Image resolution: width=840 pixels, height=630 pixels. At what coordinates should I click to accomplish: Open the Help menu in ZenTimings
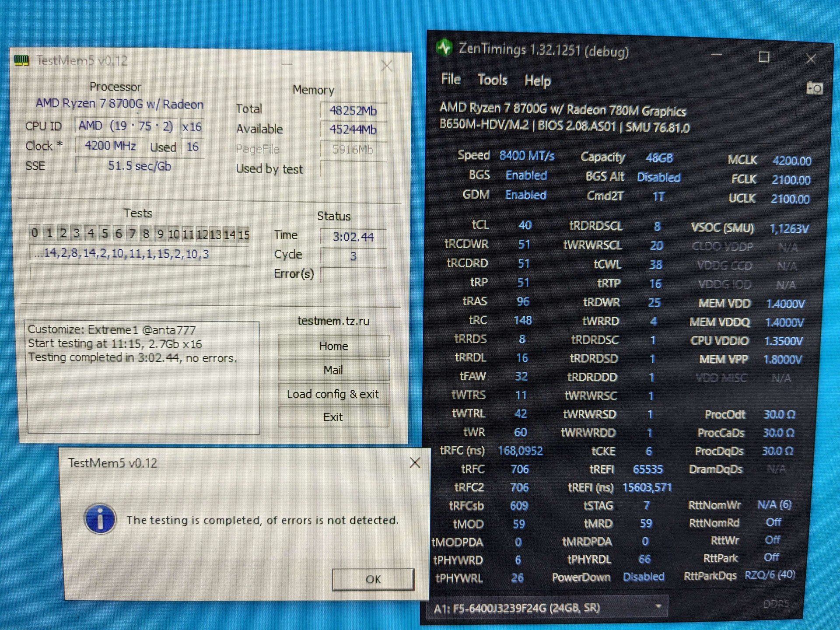(x=537, y=81)
